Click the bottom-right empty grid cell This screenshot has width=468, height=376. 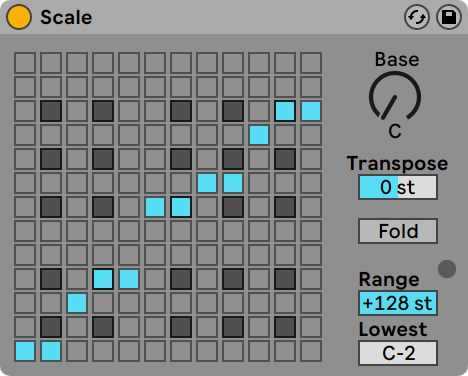(x=311, y=351)
